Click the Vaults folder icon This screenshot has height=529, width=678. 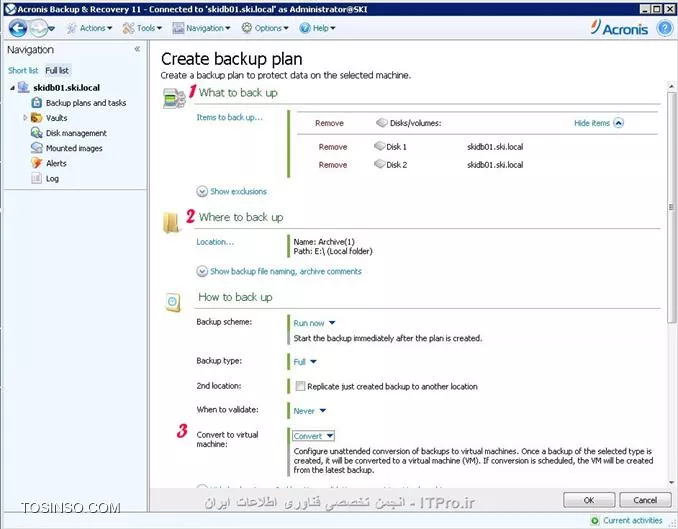[x=37, y=118]
